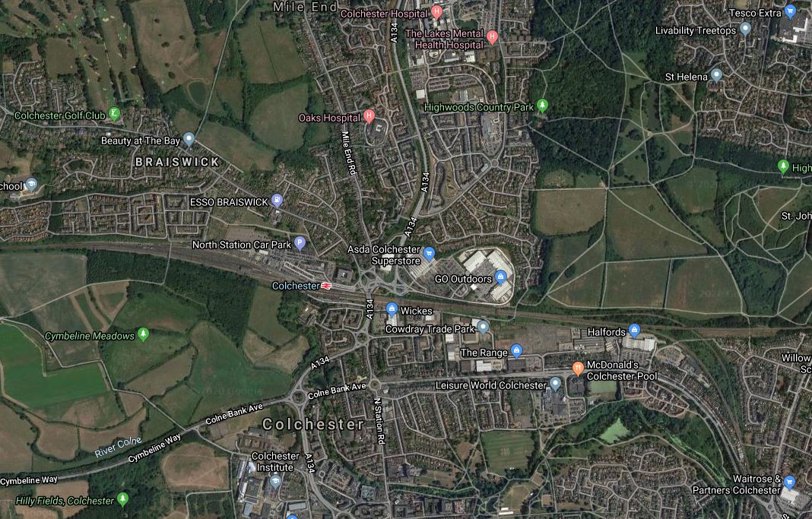This screenshot has height=519, width=812.
Task: Click the Tesco Extra cart marker
Action: (x=790, y=11)
